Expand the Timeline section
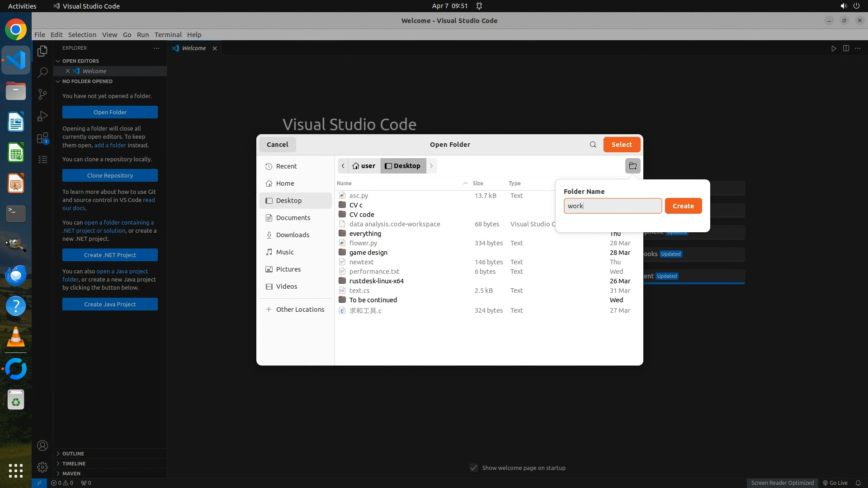The image size is (868, 488). [74, 464]
